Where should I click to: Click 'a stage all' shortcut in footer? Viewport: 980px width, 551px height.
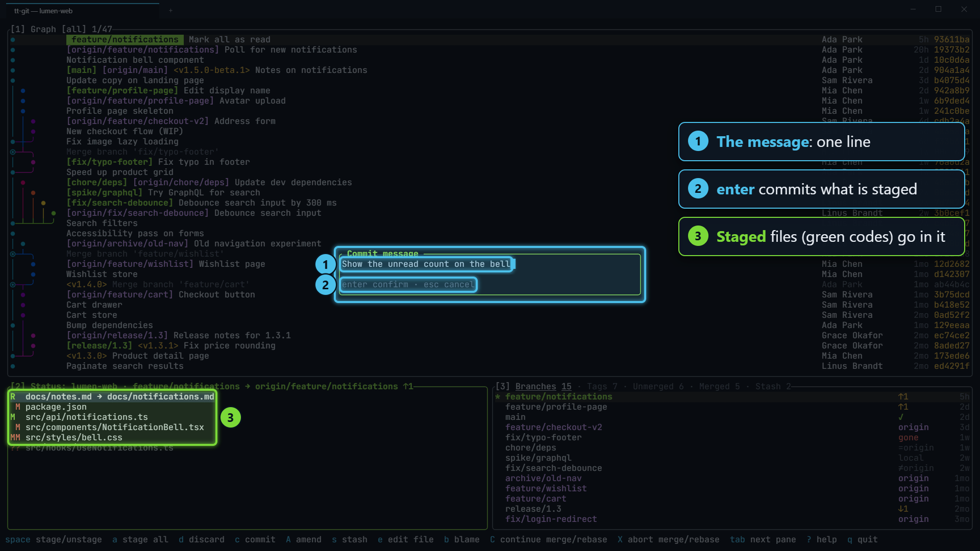coord(140,539)
